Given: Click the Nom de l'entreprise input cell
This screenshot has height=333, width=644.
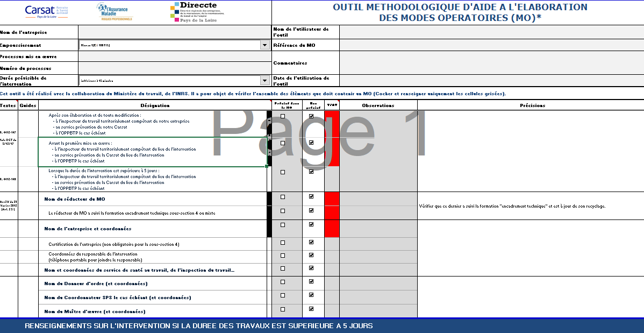Looking at the screenshot, I should (x=175, y=32).
